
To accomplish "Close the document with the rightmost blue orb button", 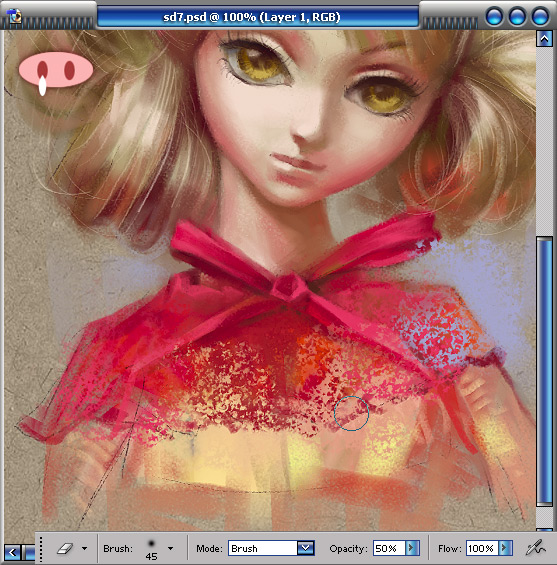I will [x=540, y=17].
